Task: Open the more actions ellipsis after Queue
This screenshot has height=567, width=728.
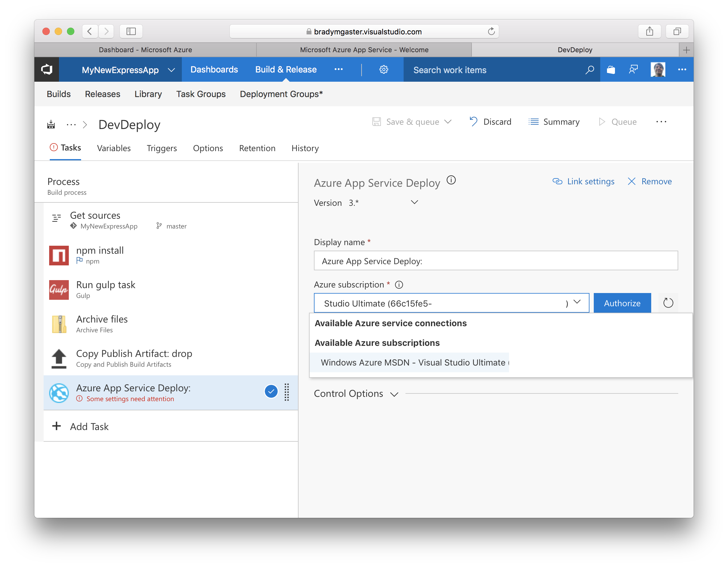Action: coord(661,122)
